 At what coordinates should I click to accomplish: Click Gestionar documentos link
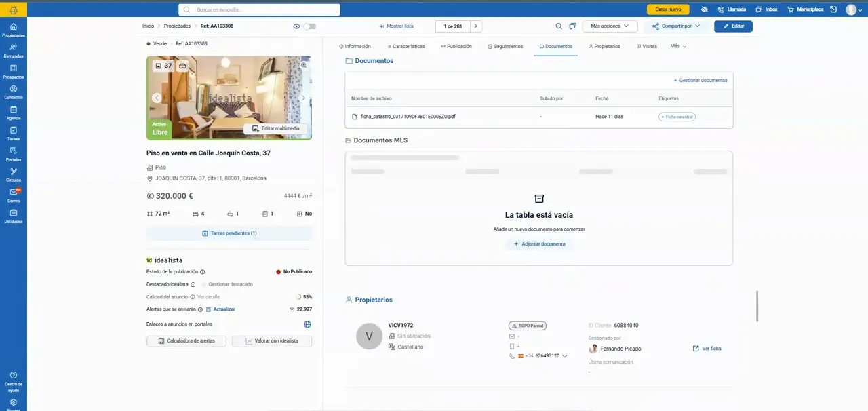tap(700, 80)
